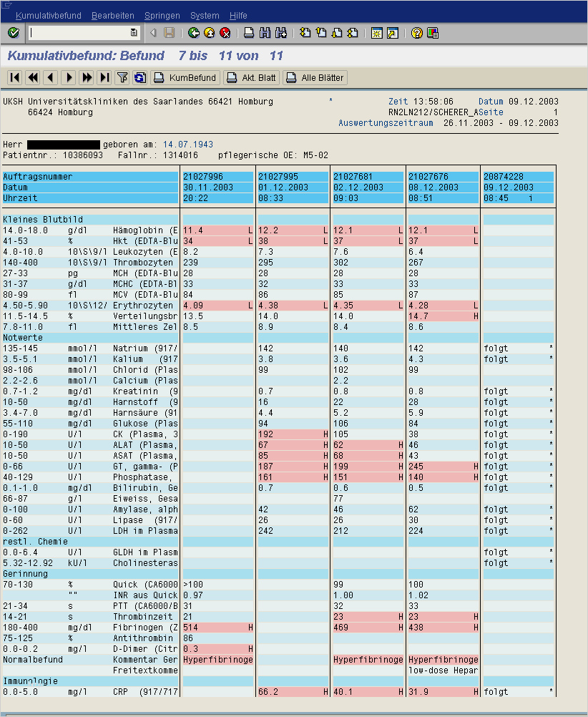Click the filter funnel icon
This screenshot has width=588, height=717.
[x=122, y=78]
